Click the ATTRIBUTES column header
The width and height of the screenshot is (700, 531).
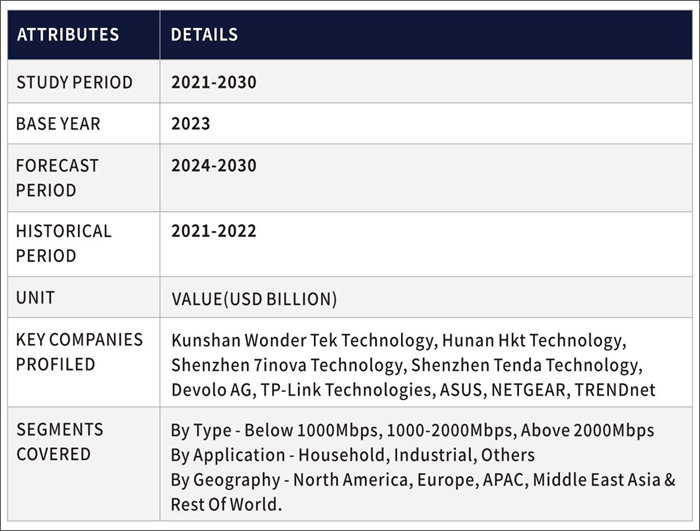pos(68,35)
